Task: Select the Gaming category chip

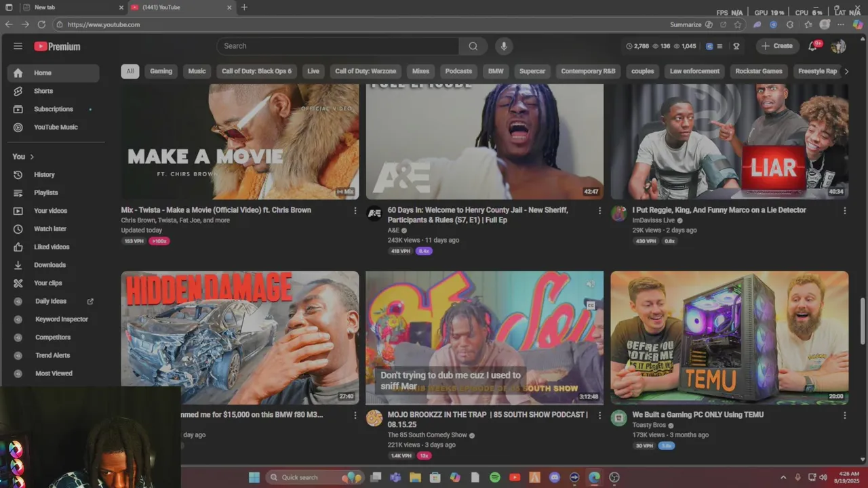Action: (x=161, y=71)
